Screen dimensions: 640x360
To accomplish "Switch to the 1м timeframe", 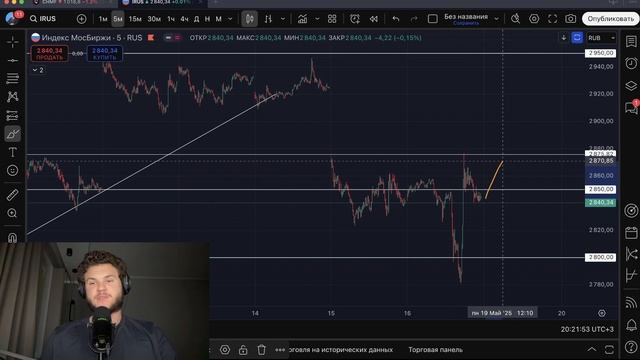I will point(103,19).
